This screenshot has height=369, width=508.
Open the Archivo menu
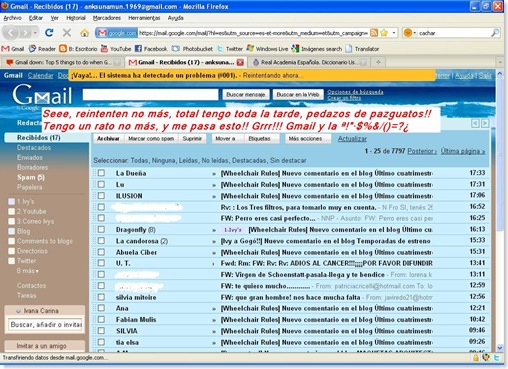tap(13, 18)
